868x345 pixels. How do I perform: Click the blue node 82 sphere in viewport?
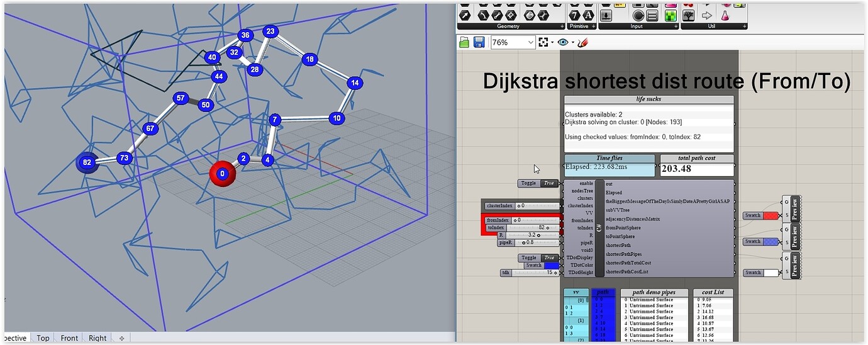coord(87,162)
